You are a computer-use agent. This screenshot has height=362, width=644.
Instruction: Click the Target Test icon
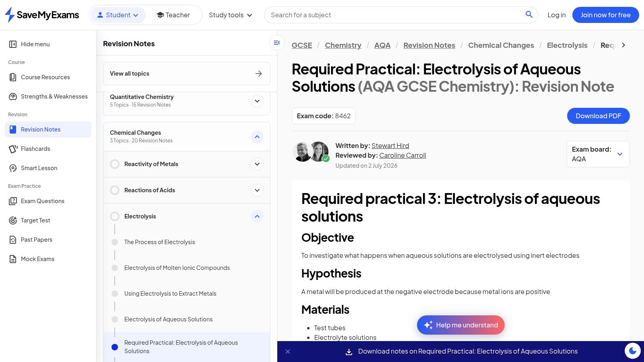tap(13, 220)
